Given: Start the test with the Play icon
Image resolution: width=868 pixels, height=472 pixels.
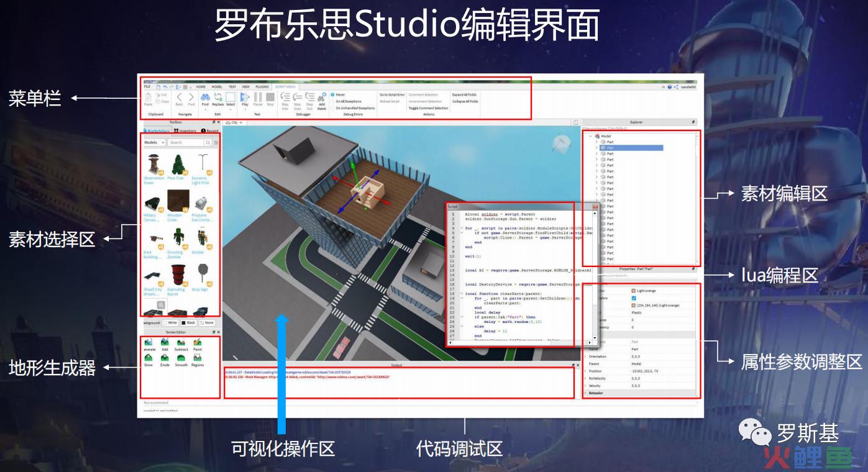Looking at the screenshot, I should click(x=245, y=97).
